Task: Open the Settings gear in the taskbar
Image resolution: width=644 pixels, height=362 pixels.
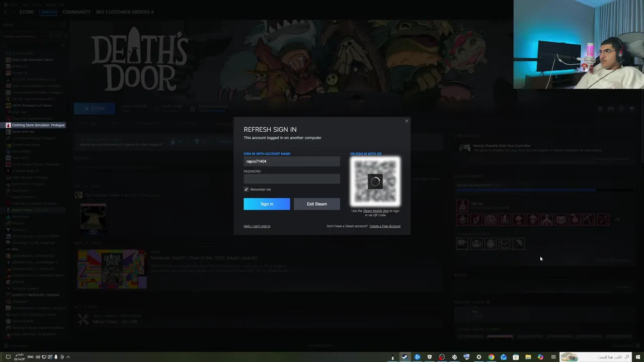Action: click(478, 357)
